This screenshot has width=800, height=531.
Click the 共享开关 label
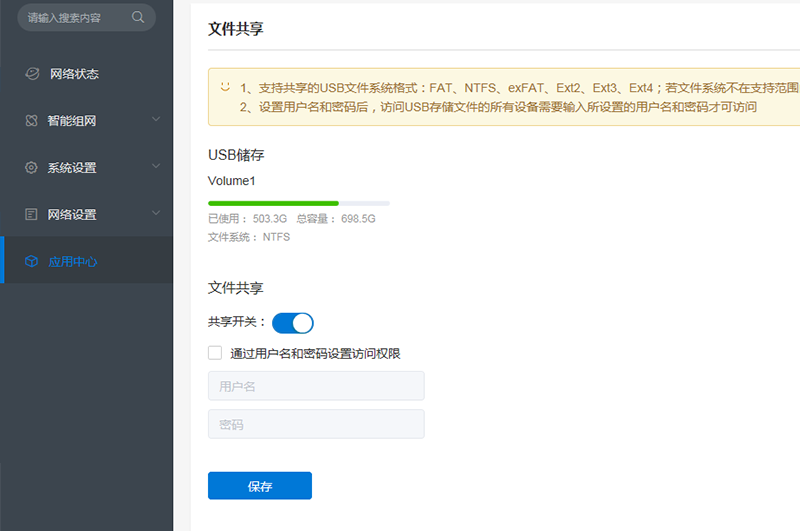(x=237, y=322)
